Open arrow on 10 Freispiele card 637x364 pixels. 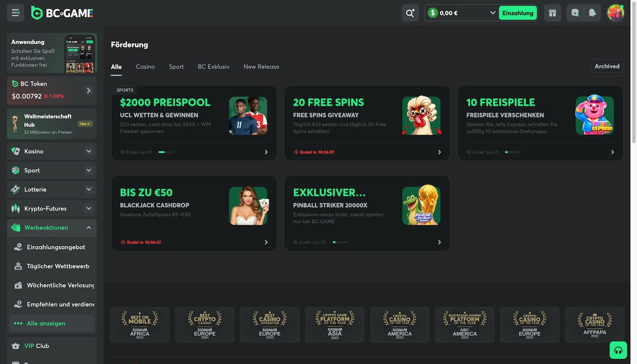tap(612, 152)
